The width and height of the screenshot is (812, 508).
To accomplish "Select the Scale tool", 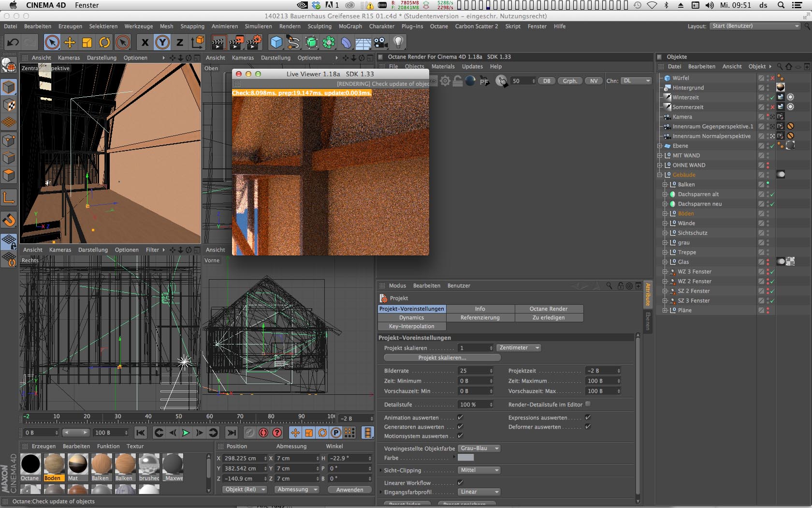I will click(x=87, y=43).
